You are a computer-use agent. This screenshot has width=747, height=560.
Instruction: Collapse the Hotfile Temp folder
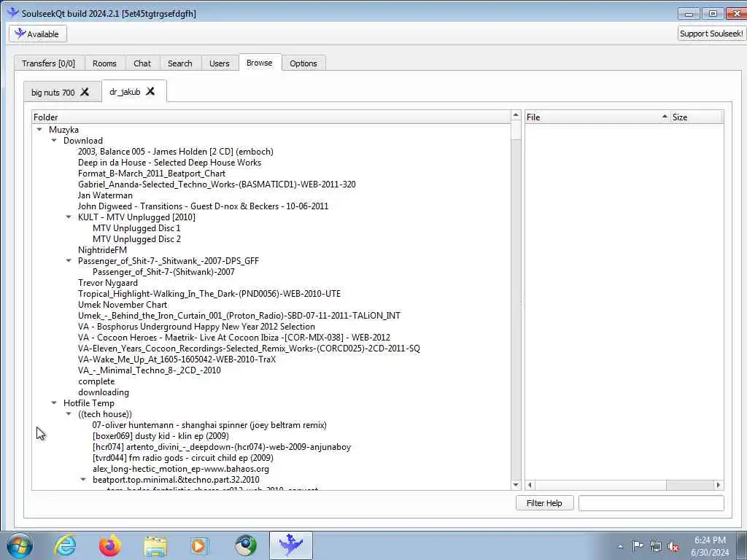[x=54, y=402]
